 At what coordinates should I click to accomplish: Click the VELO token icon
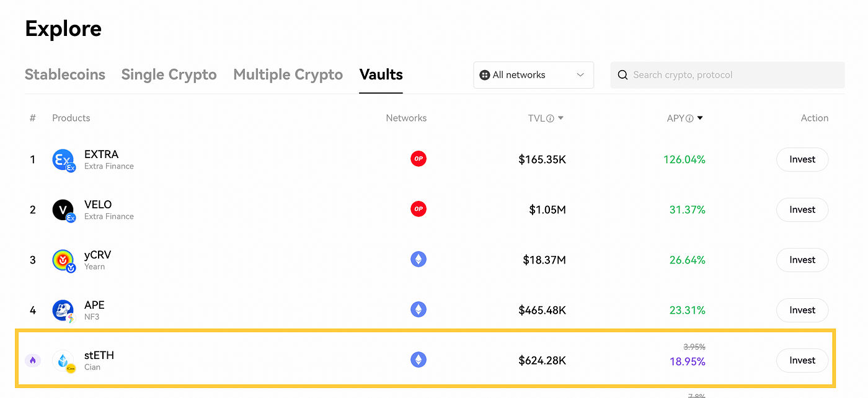click(63, 210)
